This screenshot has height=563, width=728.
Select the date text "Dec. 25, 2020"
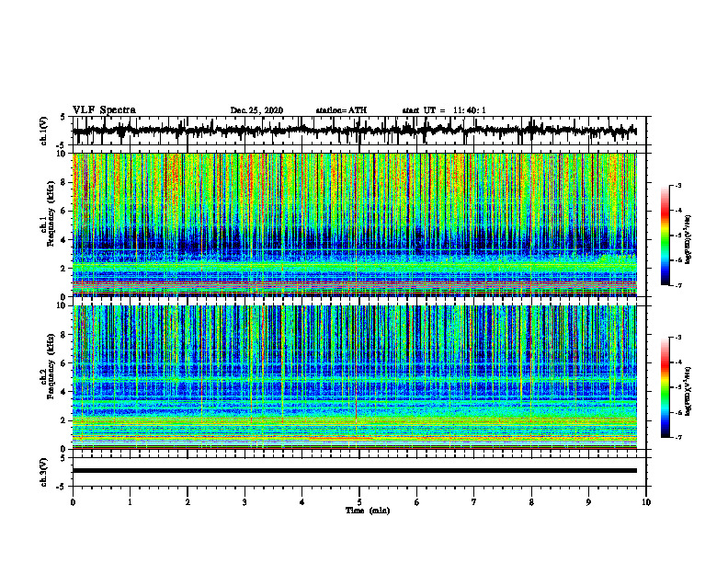(x=256, y=110)
